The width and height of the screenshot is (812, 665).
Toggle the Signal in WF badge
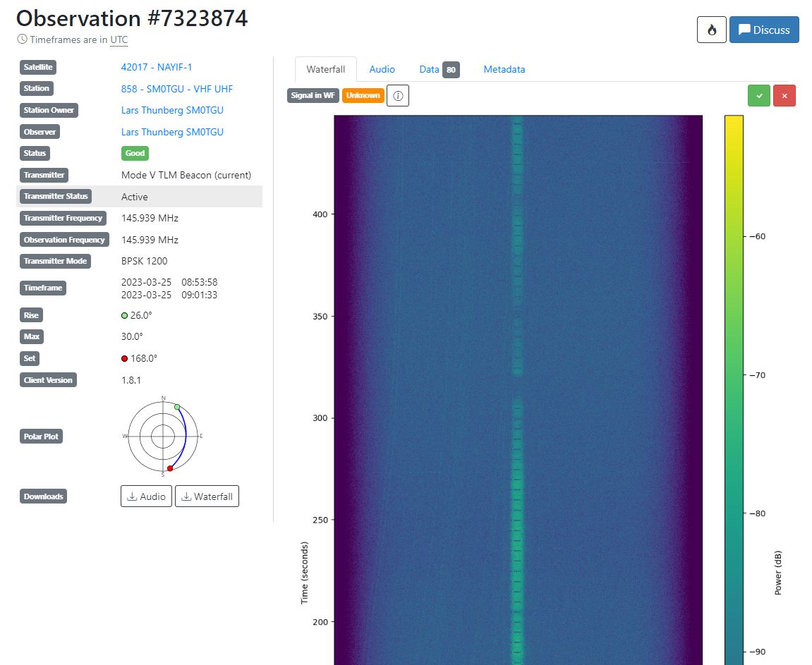click(x=313, y=95)
